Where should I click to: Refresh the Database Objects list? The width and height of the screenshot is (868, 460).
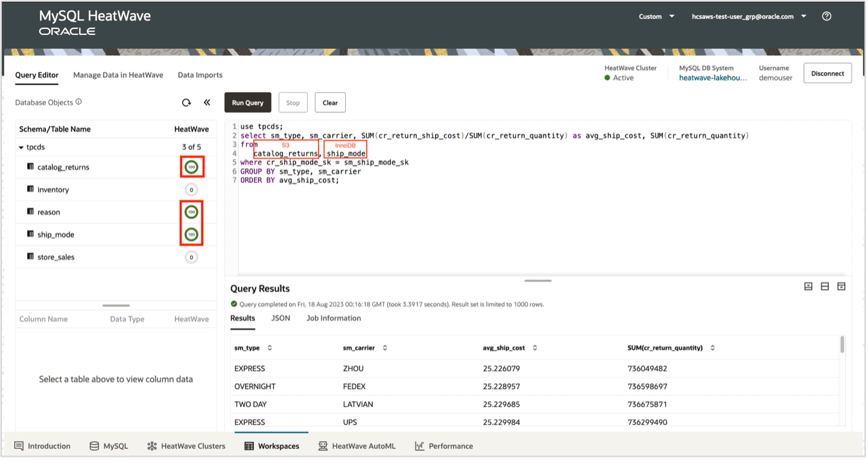coord(186,102)
